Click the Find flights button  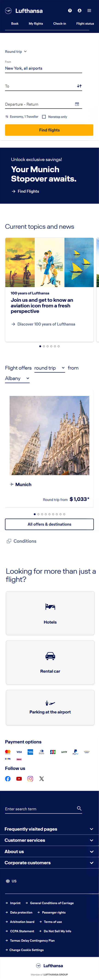tap(49, 130)
